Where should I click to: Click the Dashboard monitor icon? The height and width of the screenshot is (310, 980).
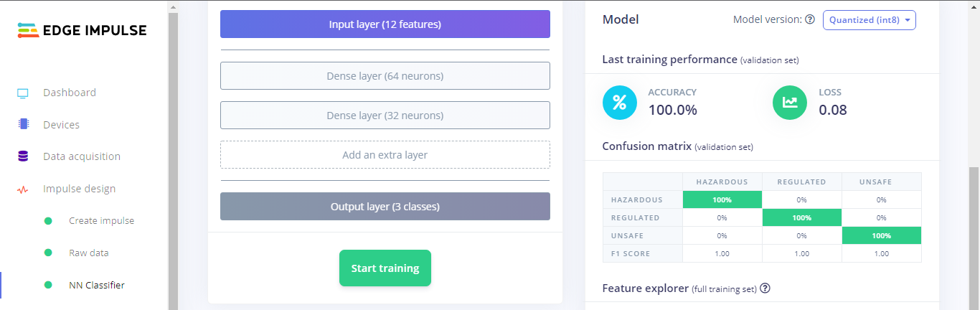click(x=23, y=93)
